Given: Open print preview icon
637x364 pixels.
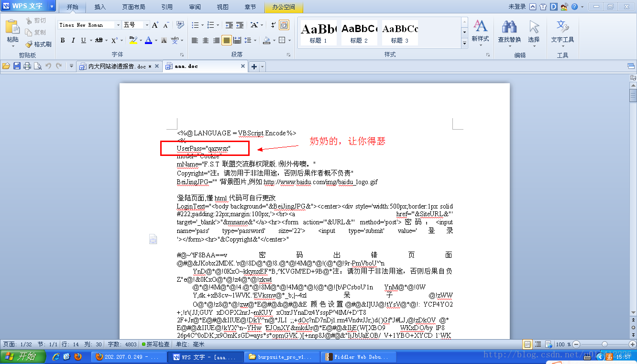Looking at the screenshot, I should point(37,66).
